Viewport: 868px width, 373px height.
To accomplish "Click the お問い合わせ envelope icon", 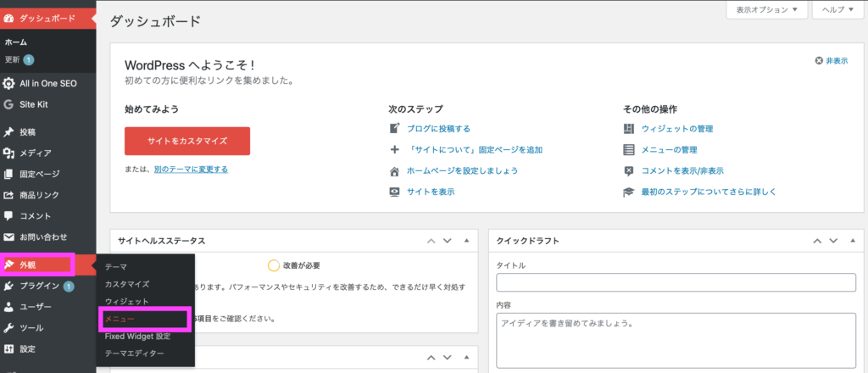I will (x=8, y=237).
